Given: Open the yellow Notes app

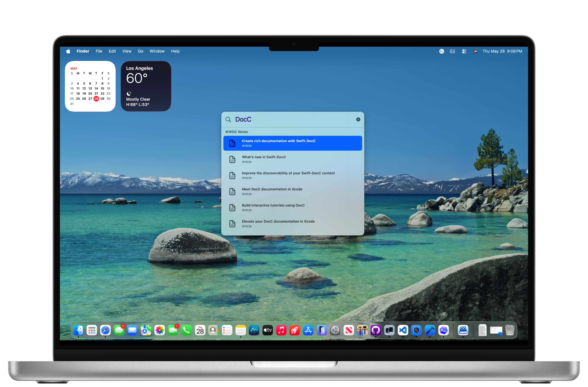Looking at the screenshot, I should click(x=241, y=330).
